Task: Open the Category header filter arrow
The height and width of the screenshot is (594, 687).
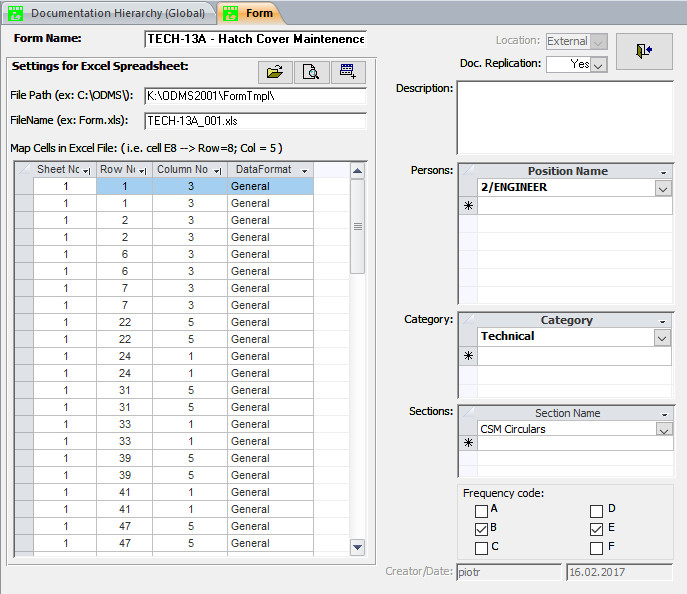Action: [x=662, y=322]
